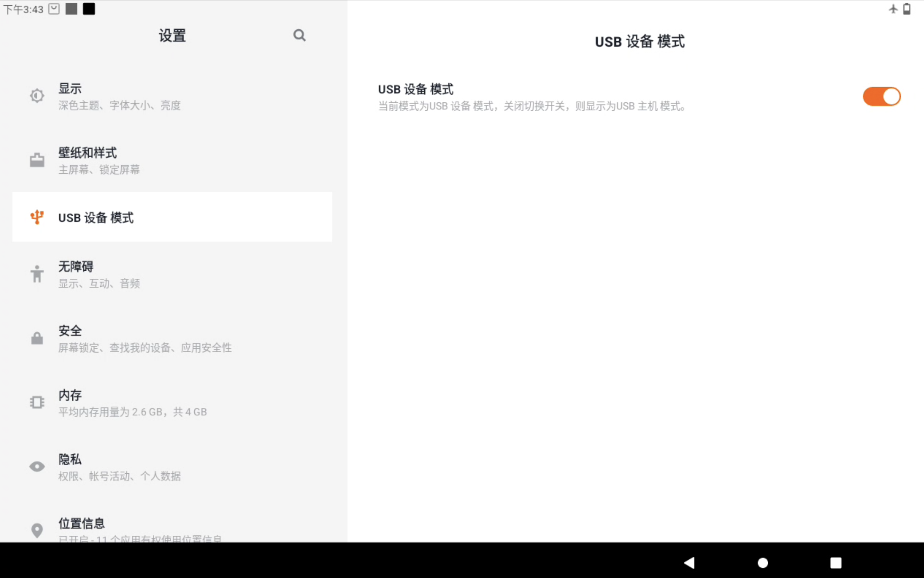The image size is (924, 578).
Task: Tap the Accessibility person icon
Action: (37, 274)
